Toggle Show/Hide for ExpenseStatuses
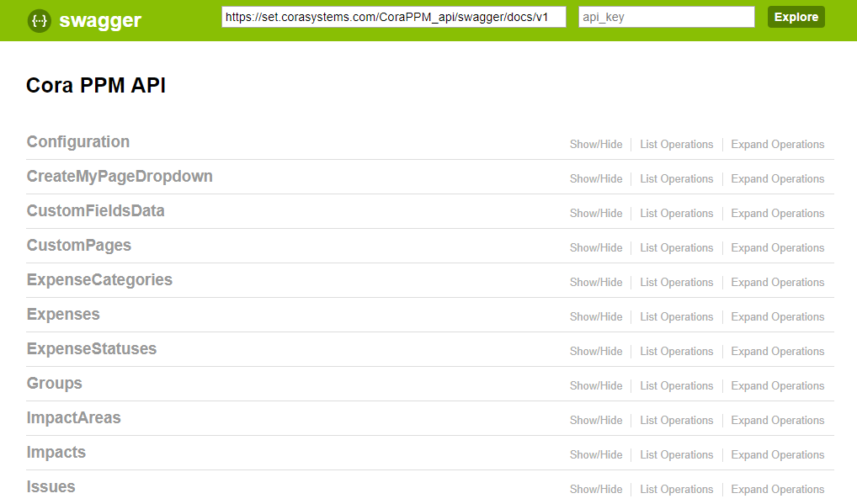 pos(596,351)
